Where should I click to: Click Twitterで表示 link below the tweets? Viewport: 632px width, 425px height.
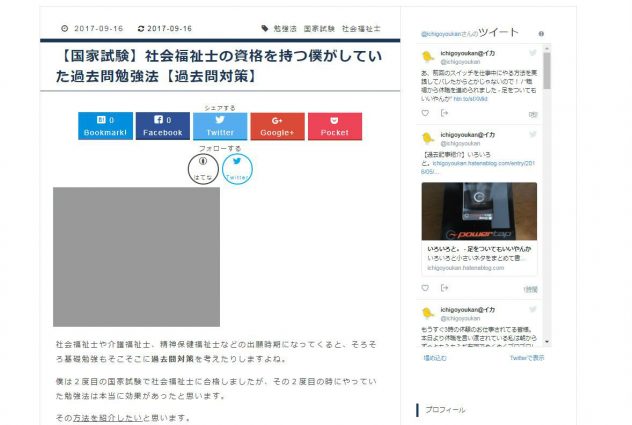click(x=527, y=358)
